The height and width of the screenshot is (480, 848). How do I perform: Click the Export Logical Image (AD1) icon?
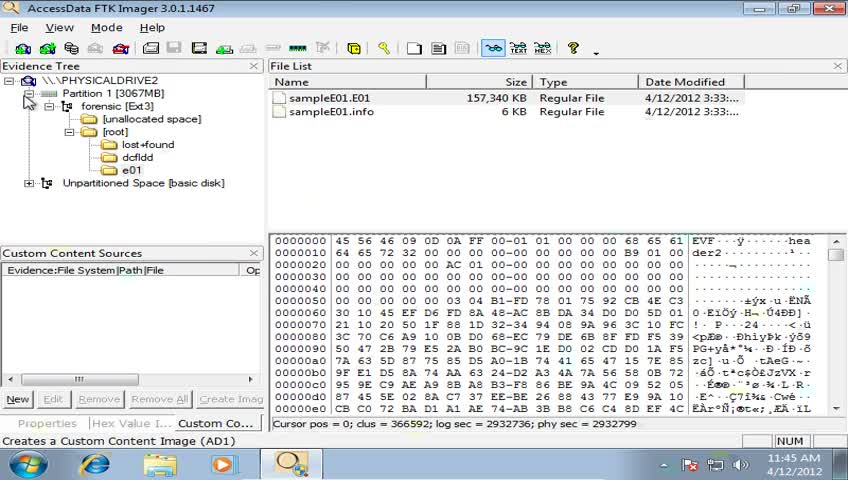coord(199,49)
